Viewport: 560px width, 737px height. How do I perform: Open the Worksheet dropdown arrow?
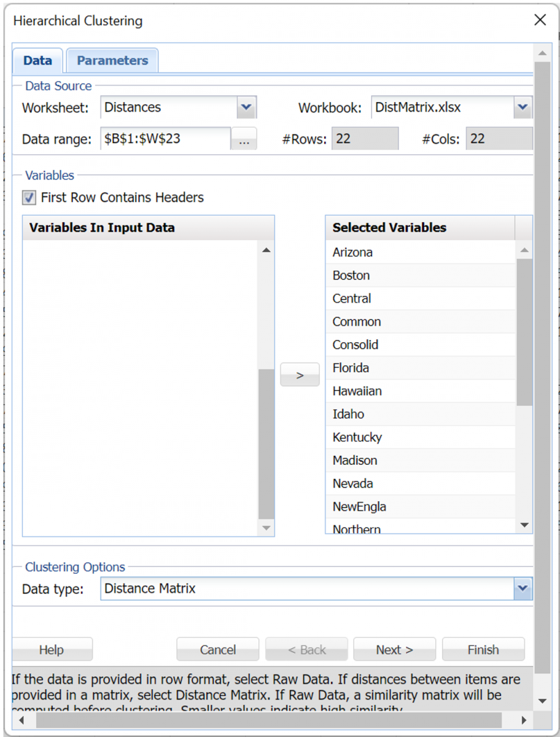(x=246, y=107)
